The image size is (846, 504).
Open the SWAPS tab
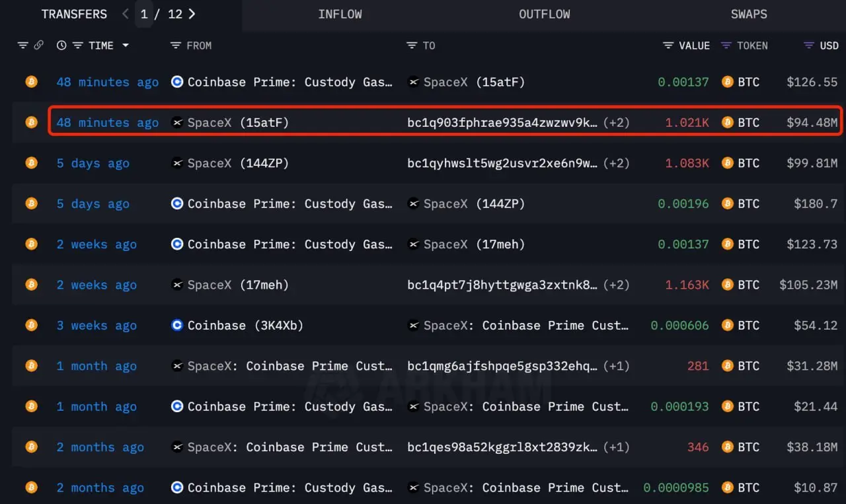749,14
